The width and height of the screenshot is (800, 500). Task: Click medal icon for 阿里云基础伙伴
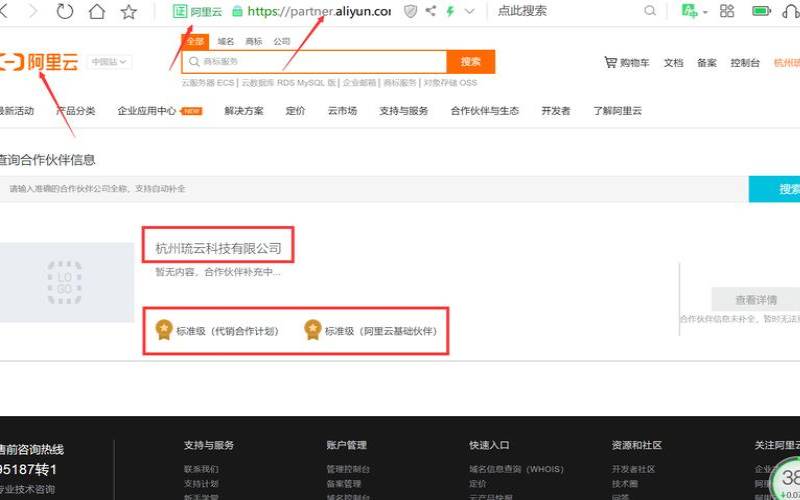(313, 330)
